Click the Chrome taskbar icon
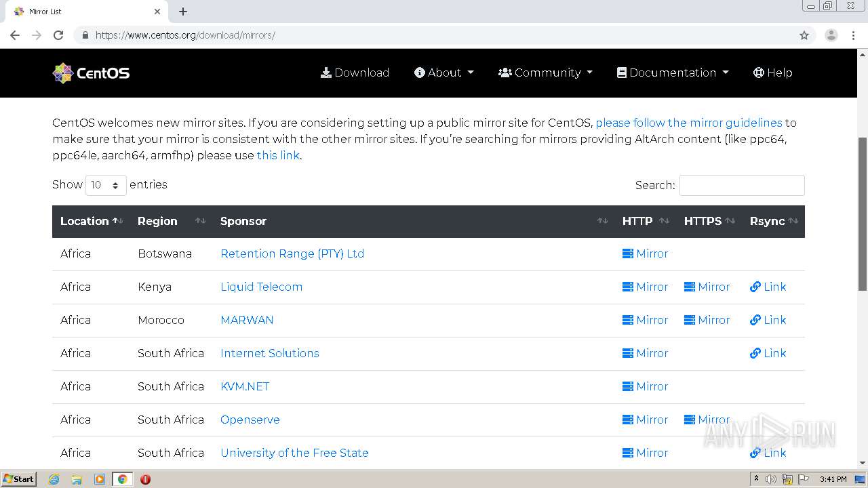868x488 pixels. point(122,479)
